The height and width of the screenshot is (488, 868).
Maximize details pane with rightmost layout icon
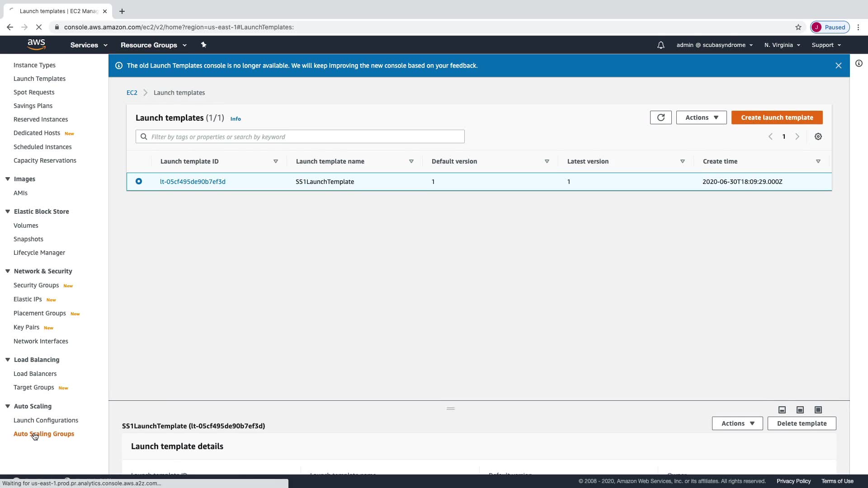(x=818, y=410)
